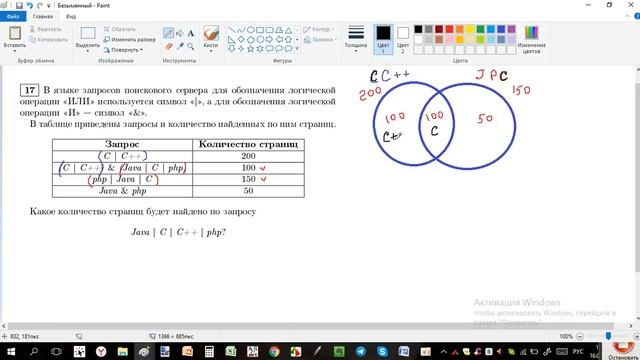
Task: Select the Eraser tool
Action: 168,47
